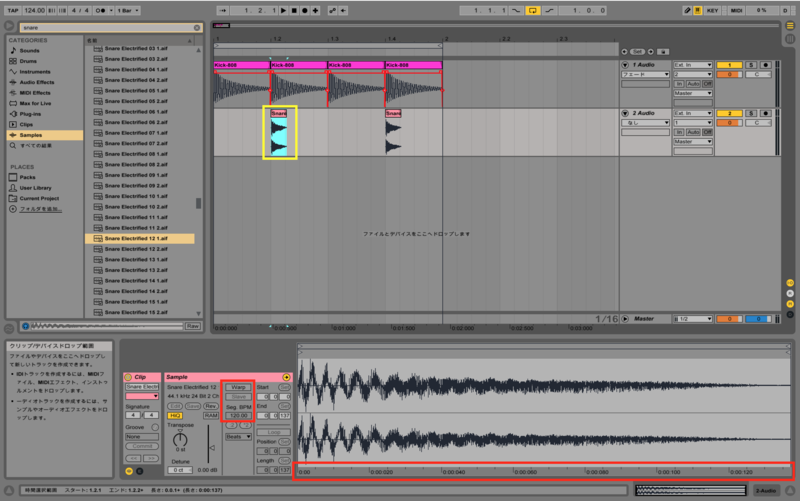Open the Beats warp mode dropdown
The width and height of the screenshot is (800, 501).
click(x=238, y=437)
